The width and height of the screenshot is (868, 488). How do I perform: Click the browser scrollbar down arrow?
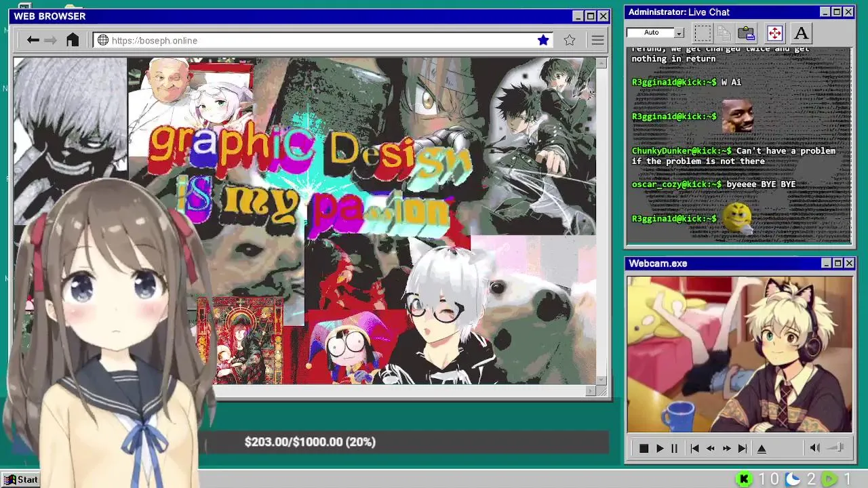tap(601, 381)
